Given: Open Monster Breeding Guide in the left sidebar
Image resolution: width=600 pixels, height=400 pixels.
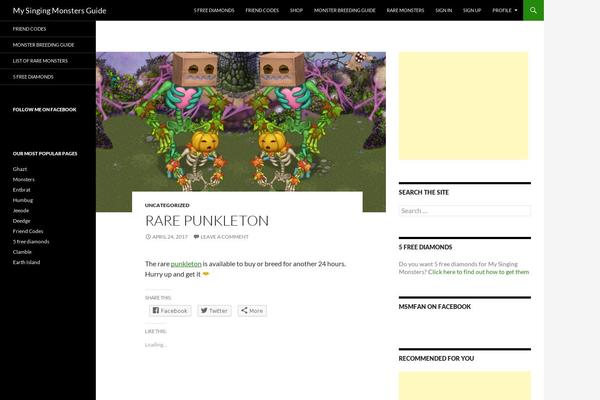Looking at the screenshot, I should click(43, 45).
